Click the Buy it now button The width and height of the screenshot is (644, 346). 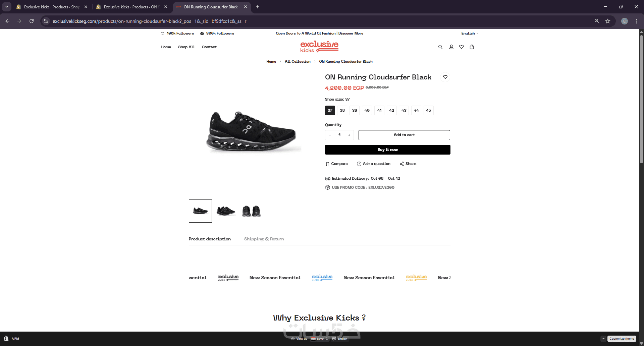point(387,150)
